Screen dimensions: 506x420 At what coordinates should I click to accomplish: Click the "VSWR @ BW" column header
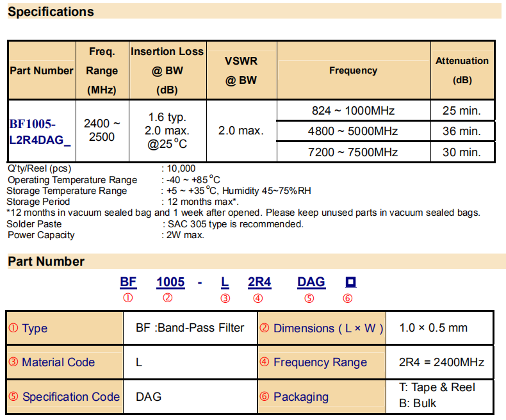[x=241, y=70]
